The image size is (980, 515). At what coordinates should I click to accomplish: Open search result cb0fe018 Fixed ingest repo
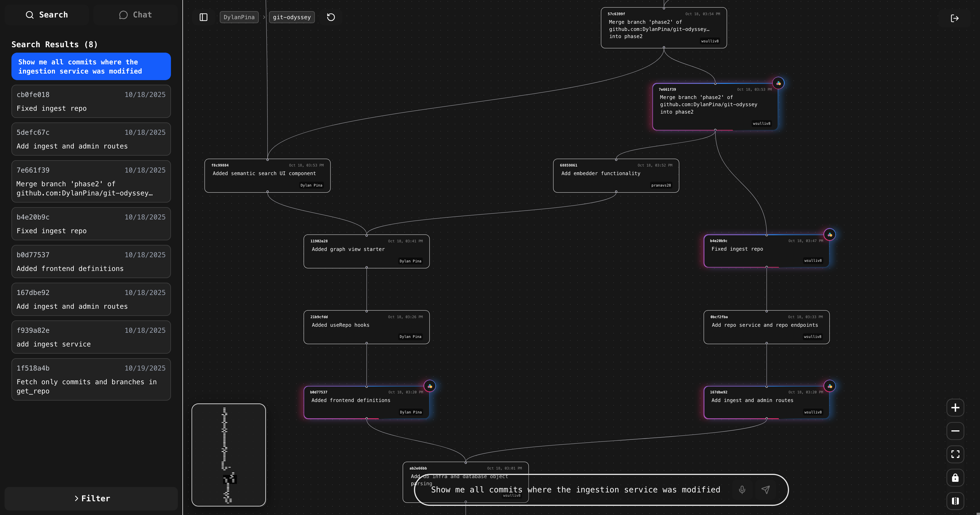click(x=91, y=101)
